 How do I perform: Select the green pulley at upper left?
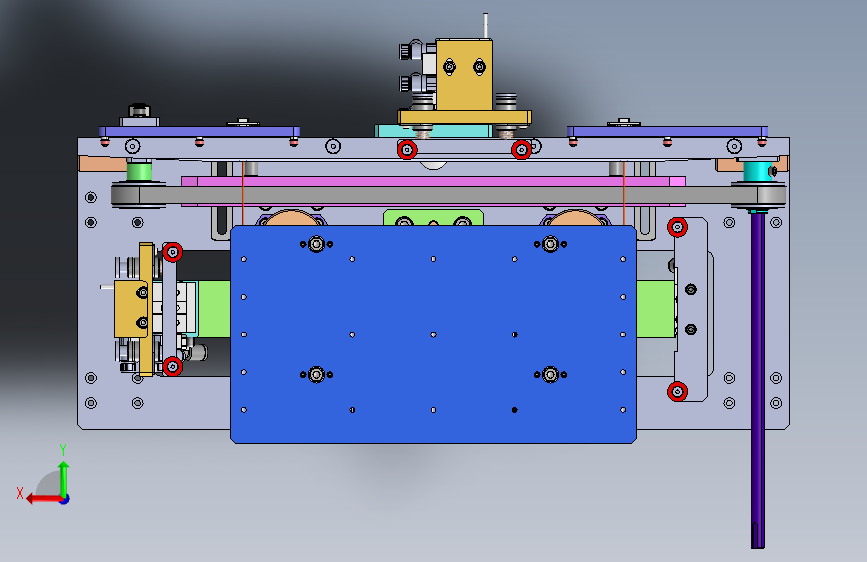(139, 171)
